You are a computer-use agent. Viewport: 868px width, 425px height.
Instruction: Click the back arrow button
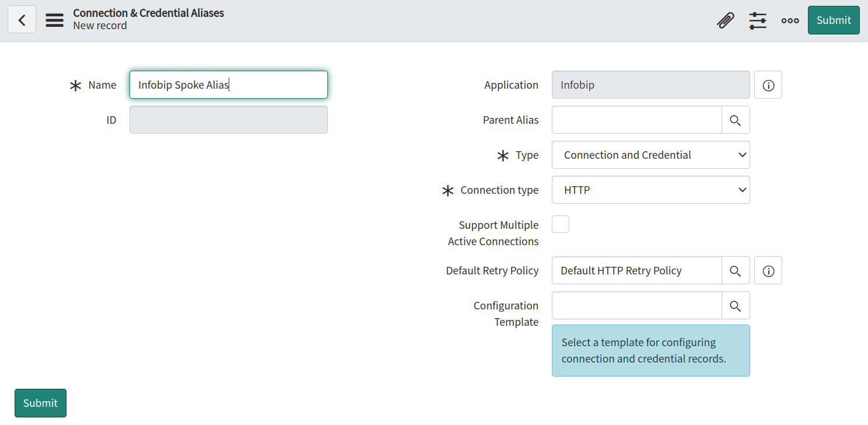pyautogui.click(x=22, y=20)
